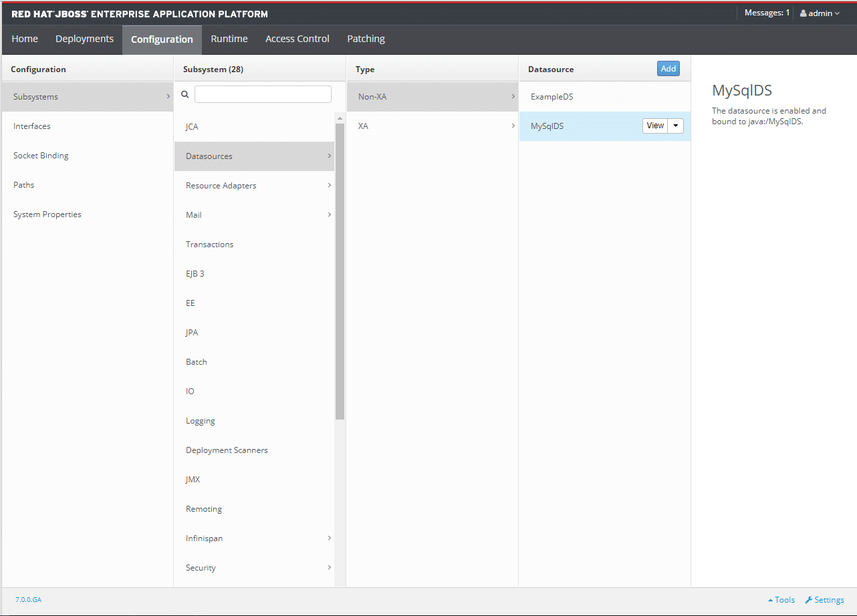This screenshot has width=857, height=616.
Task: Open the dropdown arrow next to View
Action: pos(676,126)
